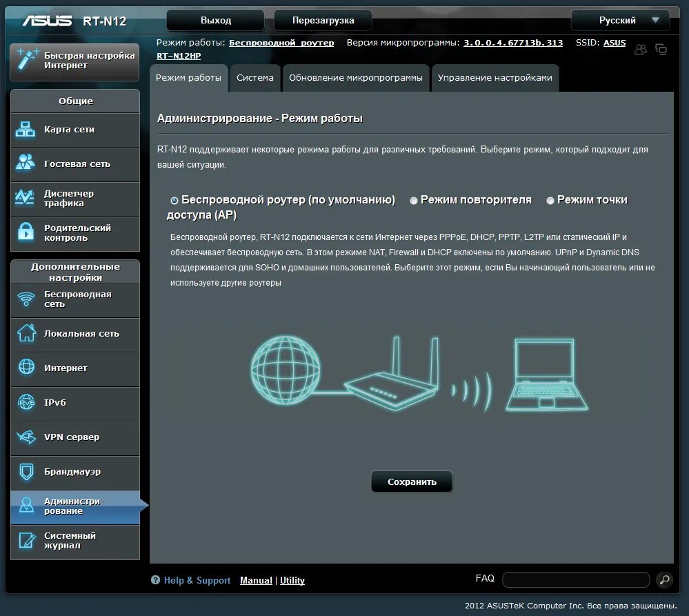Click the FAQ search magnifier icon

coord(664,579)
